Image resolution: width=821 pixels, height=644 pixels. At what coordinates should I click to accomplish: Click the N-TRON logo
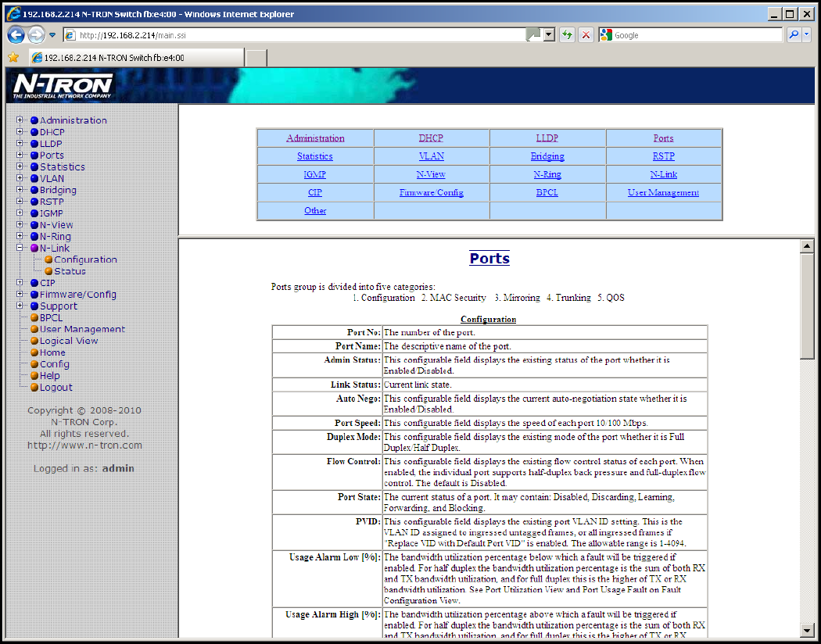[63, 86]
